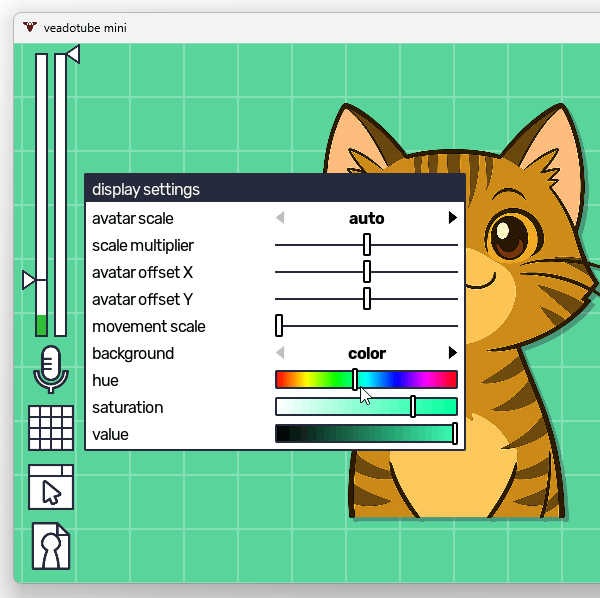Click the lower volume threshold triangle marker
Viewport: 600px width, 598px height.
29,280
